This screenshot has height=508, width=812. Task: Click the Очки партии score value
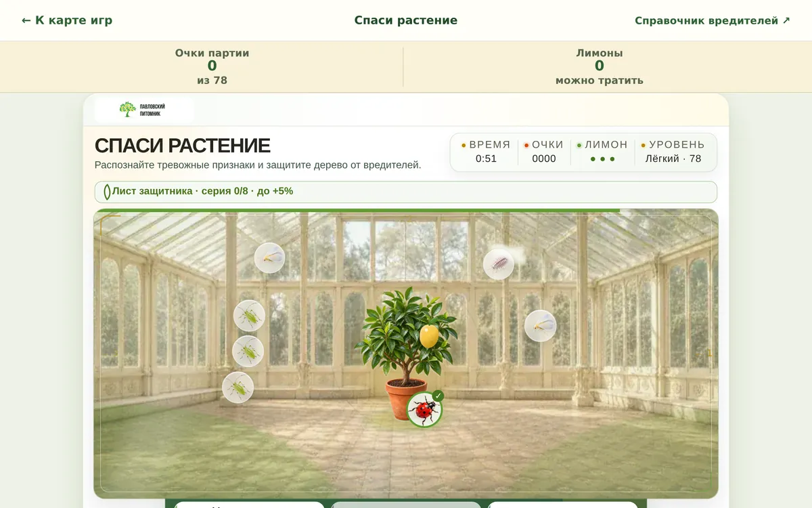click(x=212, y=66)
